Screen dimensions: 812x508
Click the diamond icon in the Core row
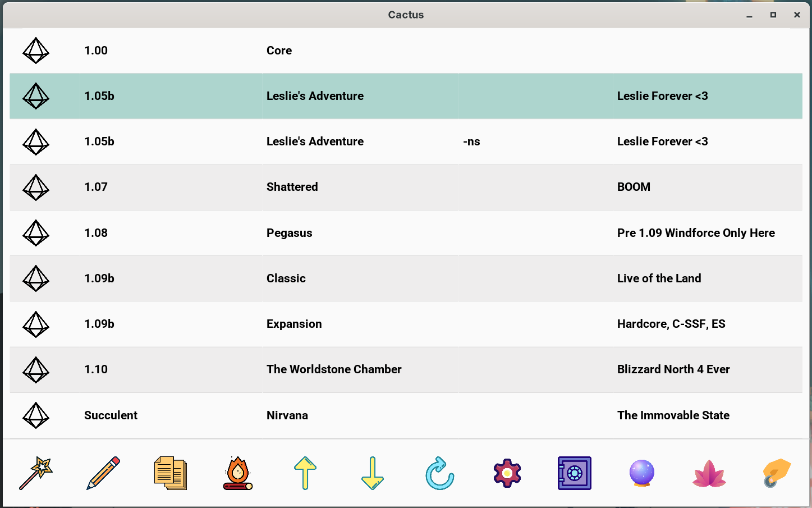click(36, 51)
